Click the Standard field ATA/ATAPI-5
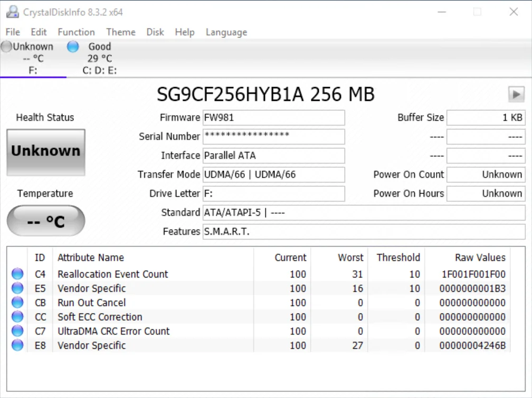 [364, 213]
